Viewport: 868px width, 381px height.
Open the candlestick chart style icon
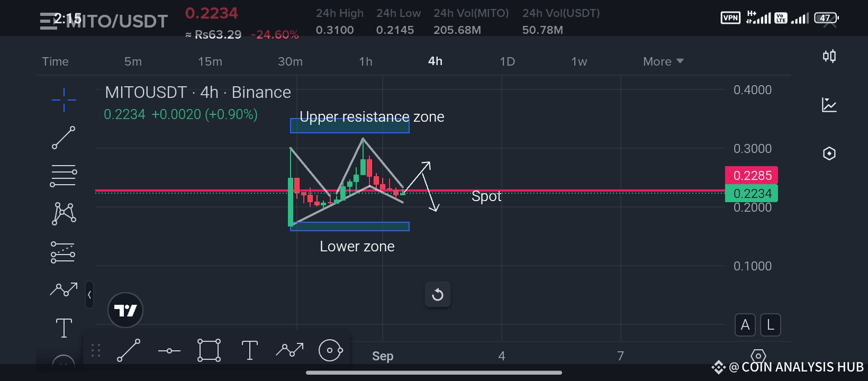click(829, 56)
